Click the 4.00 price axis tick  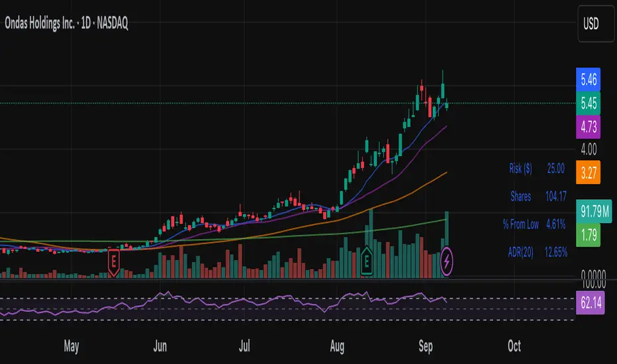[x=589, y=149]
